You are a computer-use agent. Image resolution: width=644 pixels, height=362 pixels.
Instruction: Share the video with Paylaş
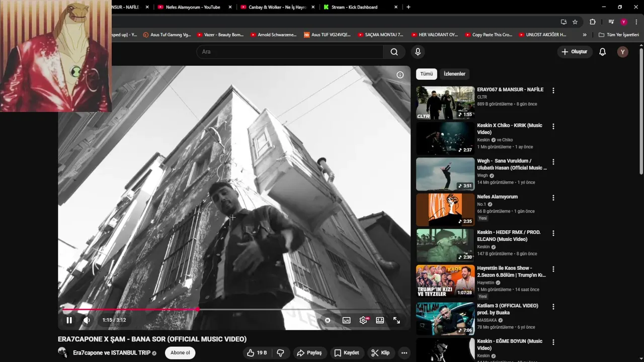click(x=309, y=353)
